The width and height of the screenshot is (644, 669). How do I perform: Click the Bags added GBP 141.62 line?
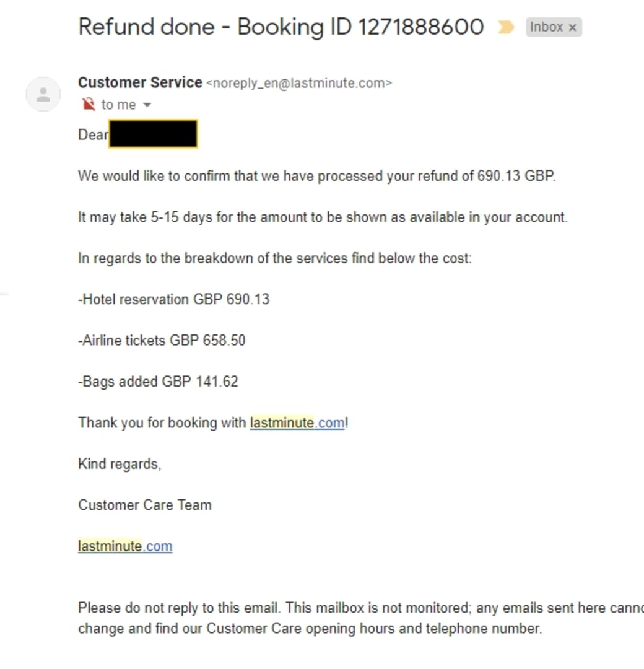pyautogui.click(x=158, y=382)
